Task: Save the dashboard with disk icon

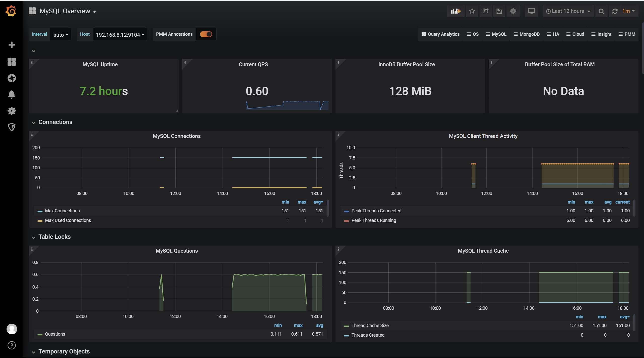Action: 499,11
